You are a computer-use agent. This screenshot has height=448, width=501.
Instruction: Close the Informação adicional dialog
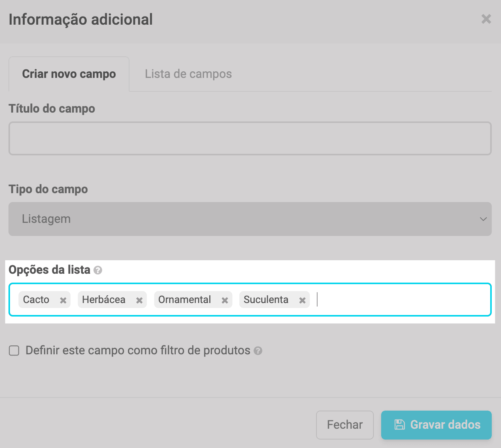pyautogui.click(x=486, y=19)
